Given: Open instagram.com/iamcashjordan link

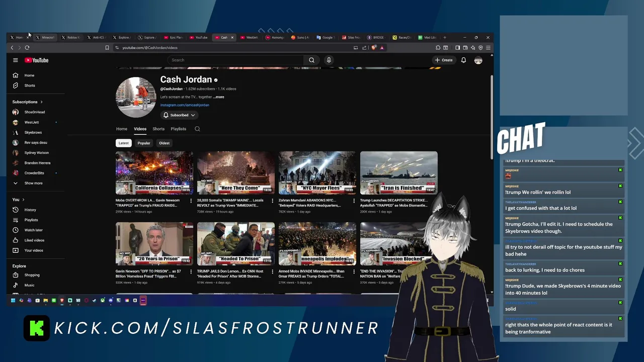Looking at the screenshot, I should click(185, 105).
